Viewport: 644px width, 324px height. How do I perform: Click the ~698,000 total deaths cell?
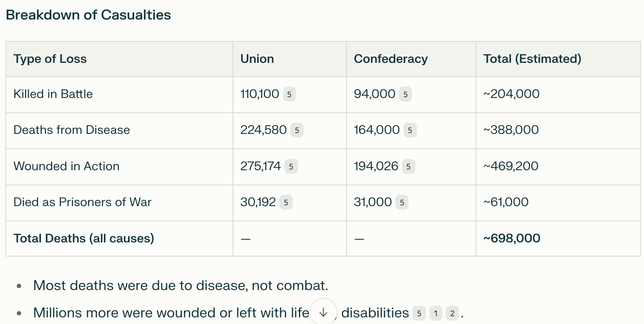[512, 238]
